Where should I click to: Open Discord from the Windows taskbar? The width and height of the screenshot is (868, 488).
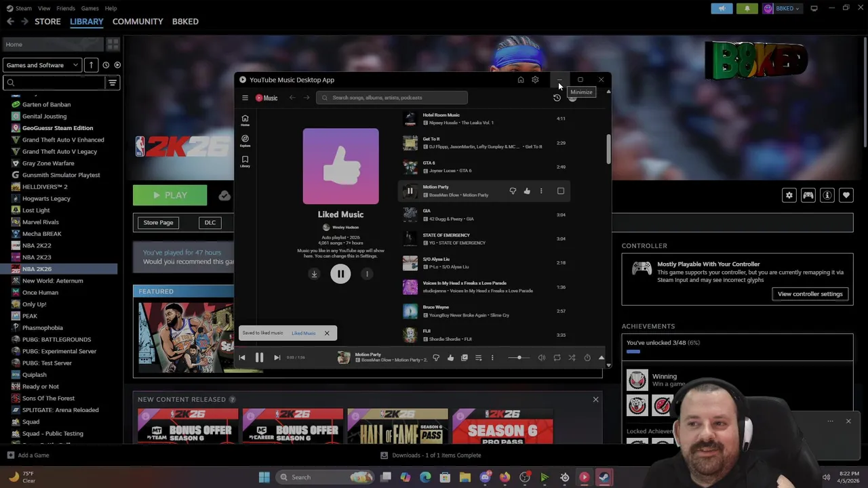(485, 477)
